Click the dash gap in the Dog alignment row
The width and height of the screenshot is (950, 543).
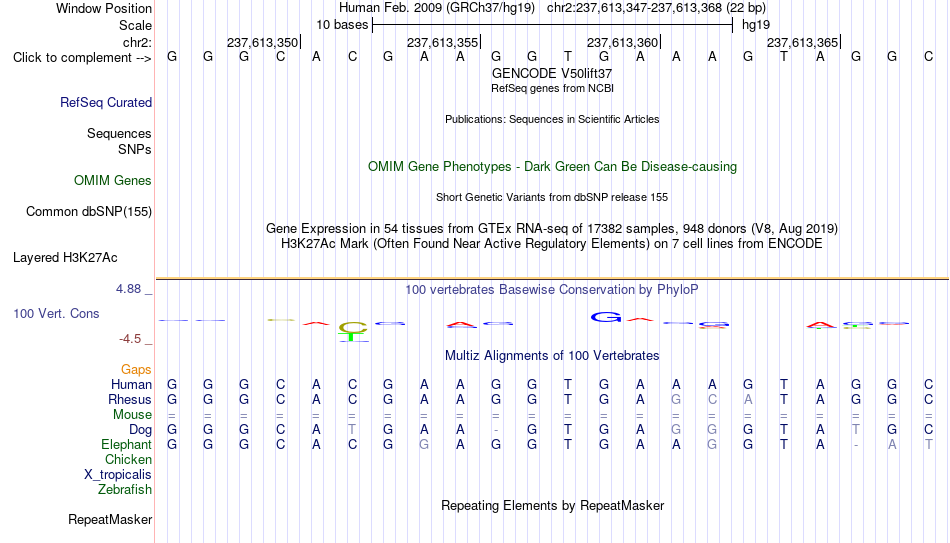point(496,430)
